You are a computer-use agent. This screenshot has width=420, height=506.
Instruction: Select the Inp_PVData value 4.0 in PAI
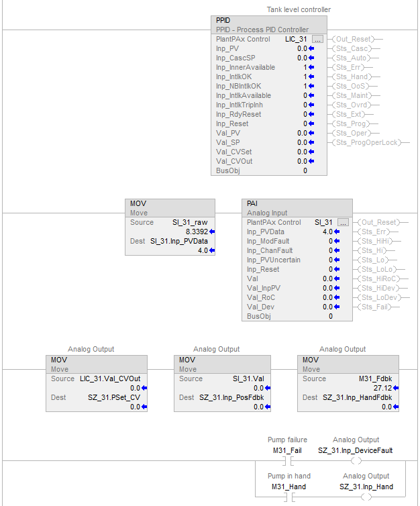coord(327,232)
